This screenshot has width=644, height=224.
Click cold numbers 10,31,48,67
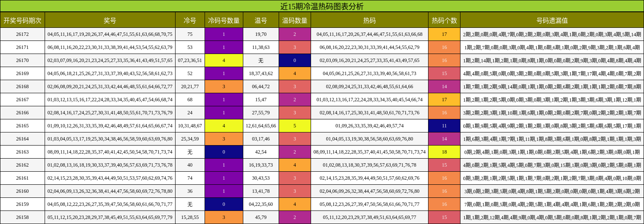tap(190, 126)
